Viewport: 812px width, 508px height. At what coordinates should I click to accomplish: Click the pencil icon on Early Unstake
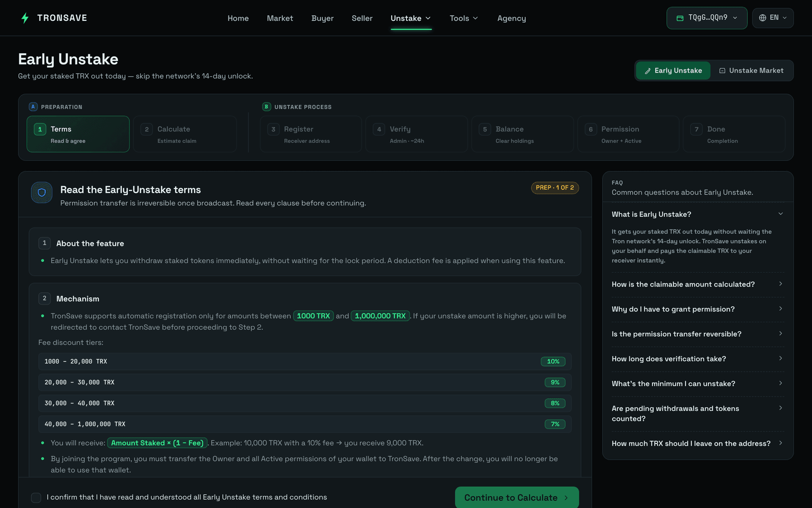tap(648, 71)
